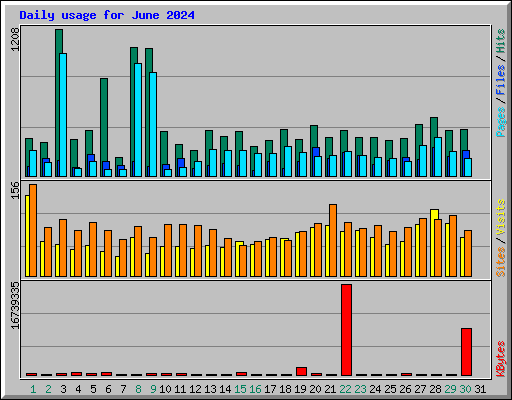Viewport: 512px width, 400px height.
Task: Click day 22 on the date axis
Action: pyautogui.click(x=345, y=389)
